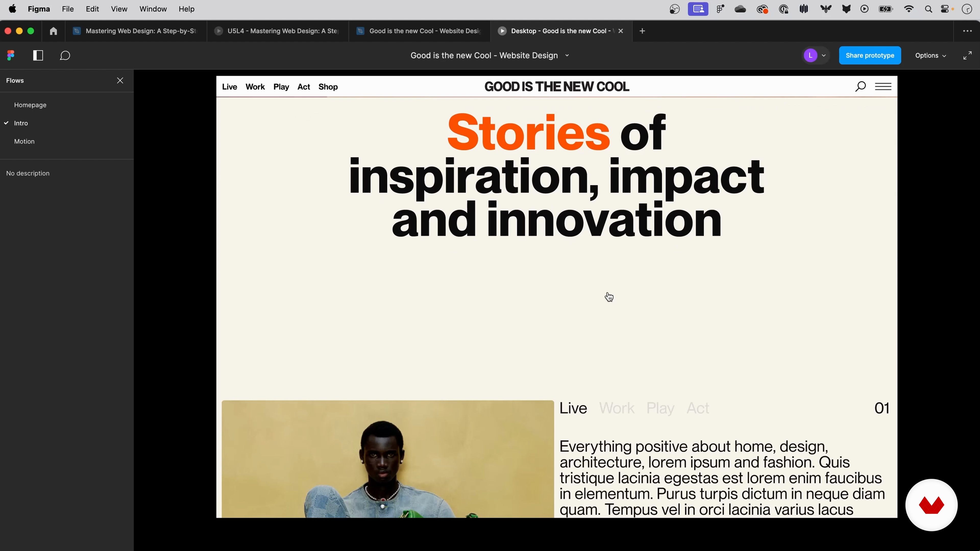Image resolution: width=980 pixels, height=551 pixels.
Task: Select the greyed Work category tab
Action: click(617, 408)
